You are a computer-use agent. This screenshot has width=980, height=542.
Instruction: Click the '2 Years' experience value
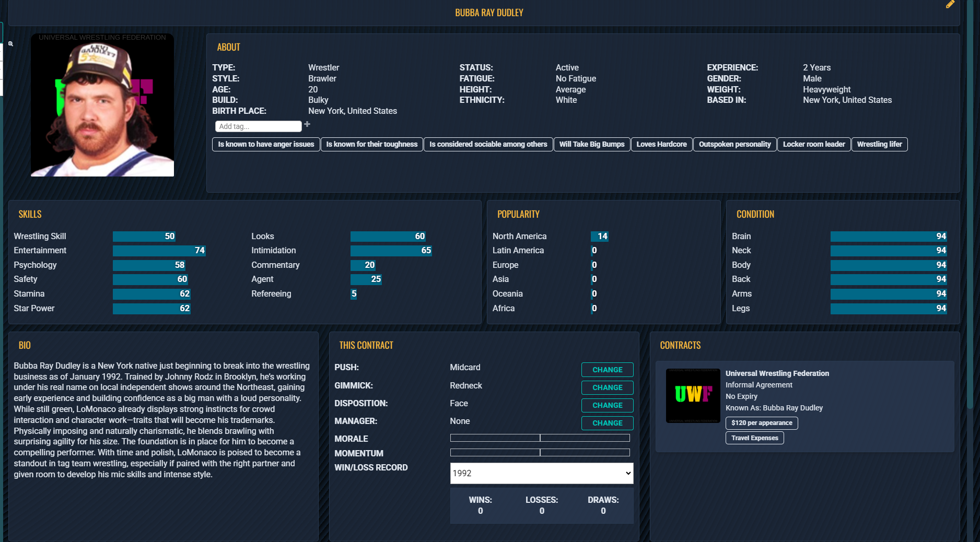816,68
